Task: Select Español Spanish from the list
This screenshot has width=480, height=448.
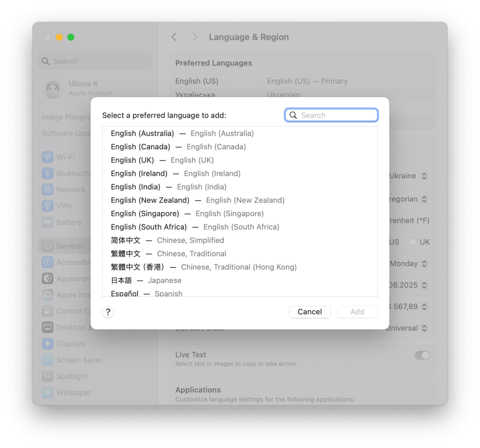Action: pyautogui.click(x=240, y=292)
